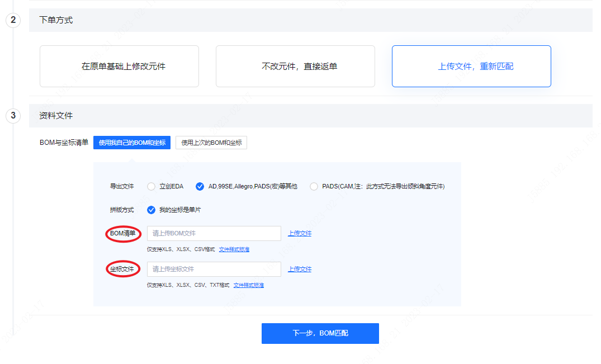Click the step 2 circle indicator
Image resolution: width=601 pixels, height=364 pixels.
pos(13,21)
